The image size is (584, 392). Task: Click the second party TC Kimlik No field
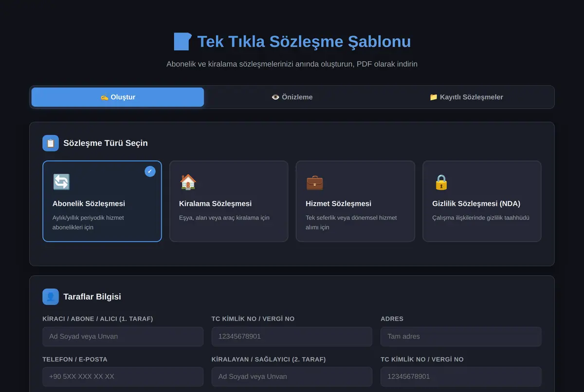pos(461,376)
